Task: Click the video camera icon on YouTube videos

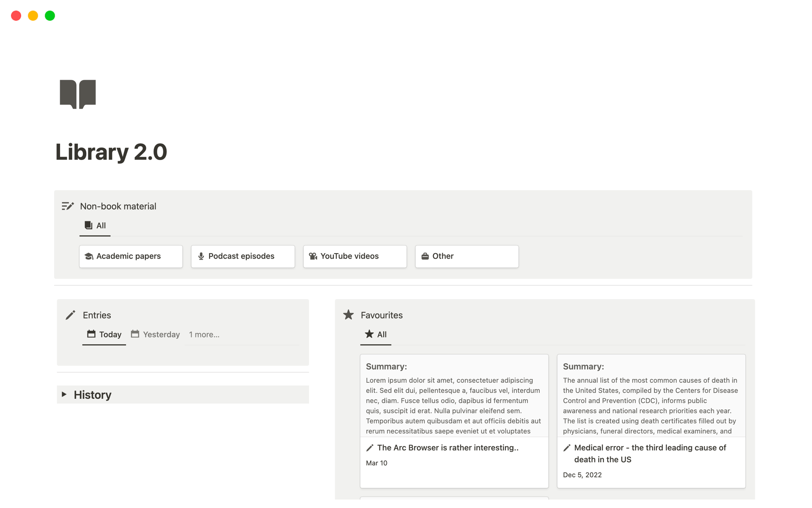Action: (313, 256)
